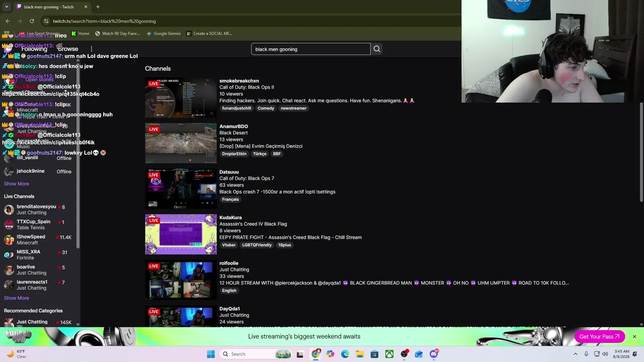The width and height of the screenshot is (644, 362).
Task: Open the KudaKura channel name link
Action: tap(230, 217)
